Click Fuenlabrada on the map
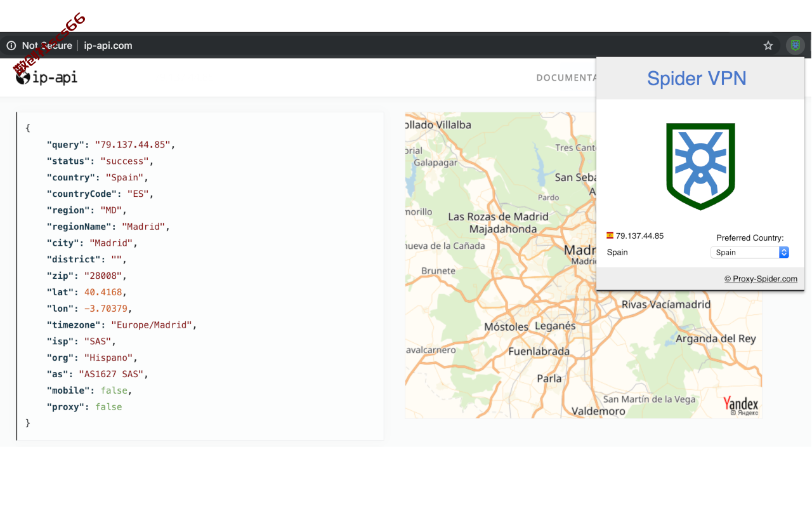 tap(539, 351)
